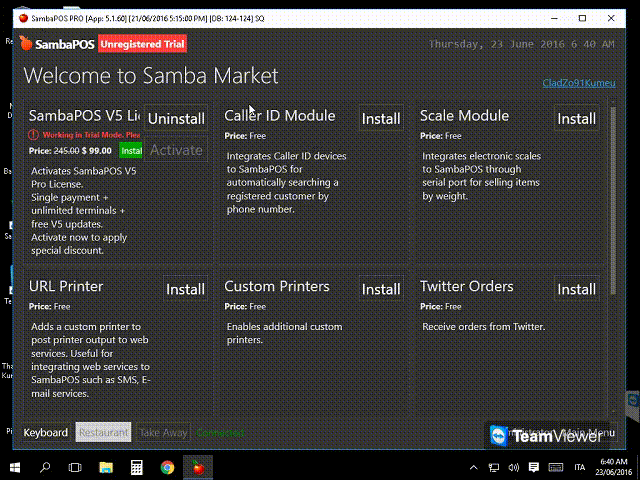This screenshot has width=640, height=480.
Task: Click ITA language indicator
Action: [x=580, y=467]
